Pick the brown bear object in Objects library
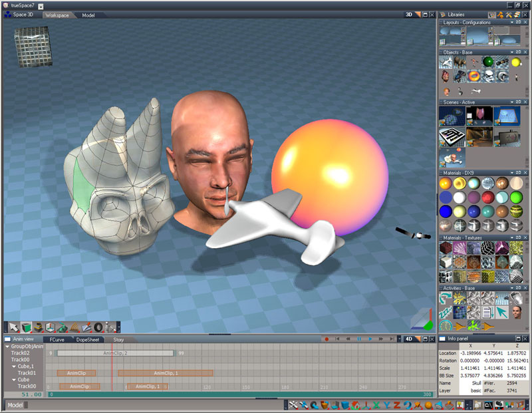The width and height of the screenshot is (532, 413). 460,63
